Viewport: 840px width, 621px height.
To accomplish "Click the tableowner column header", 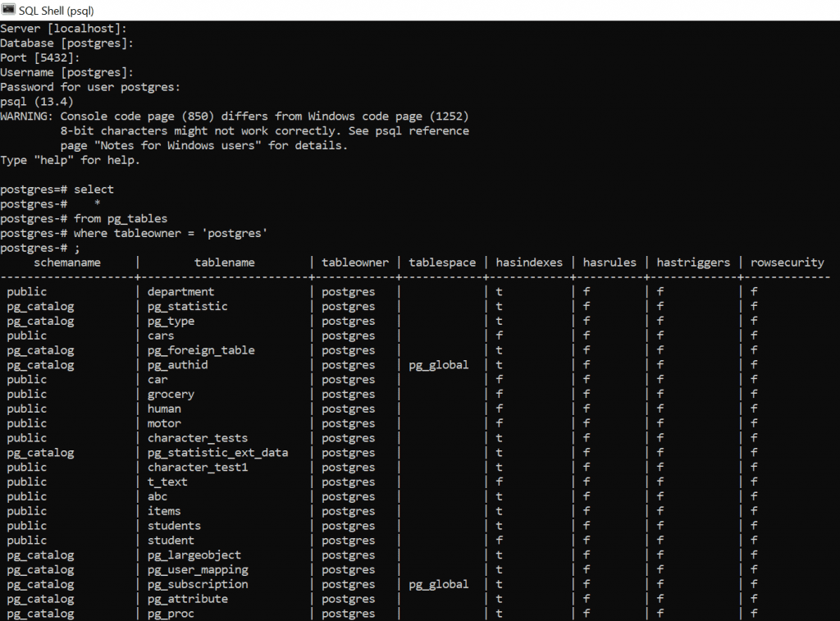I will point(354,262).
